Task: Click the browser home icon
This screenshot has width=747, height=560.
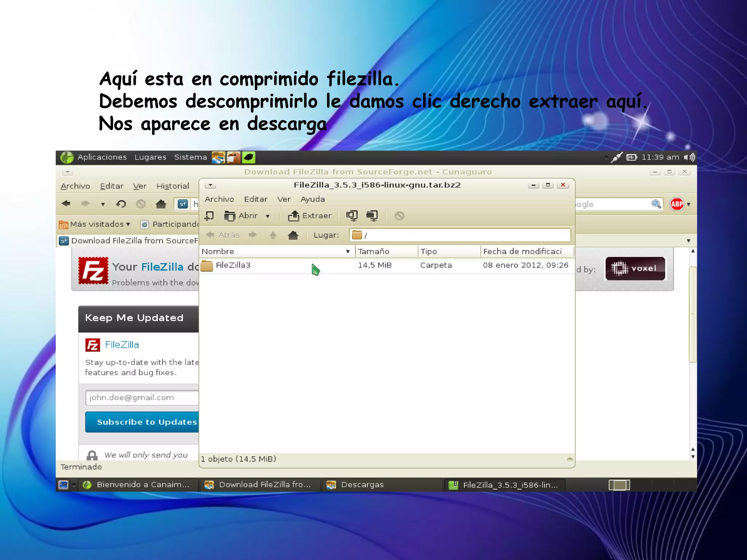Action: click(x=160, y=204)
